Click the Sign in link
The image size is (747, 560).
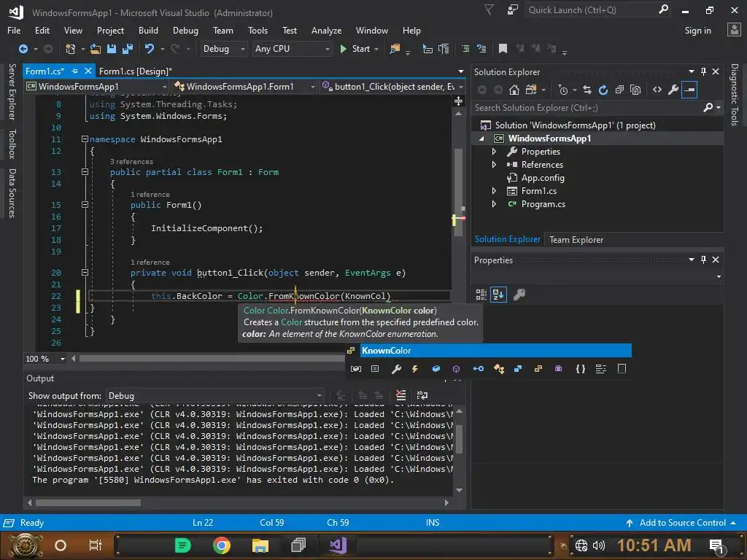pos(697,31)
